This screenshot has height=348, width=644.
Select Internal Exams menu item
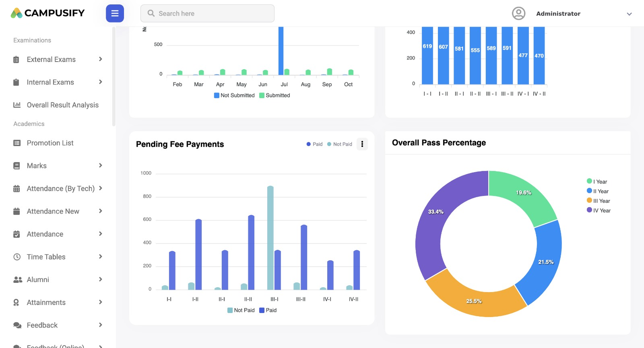[50, 82]
